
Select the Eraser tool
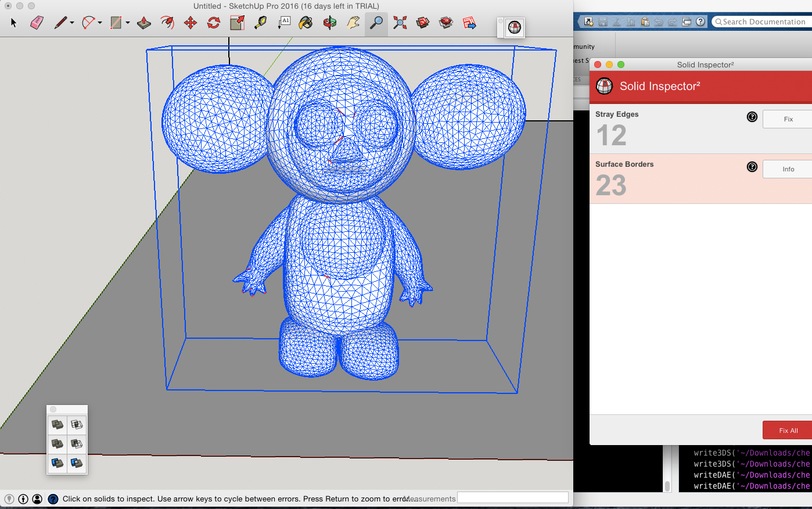pyautogui.click(x=36, y=23)
